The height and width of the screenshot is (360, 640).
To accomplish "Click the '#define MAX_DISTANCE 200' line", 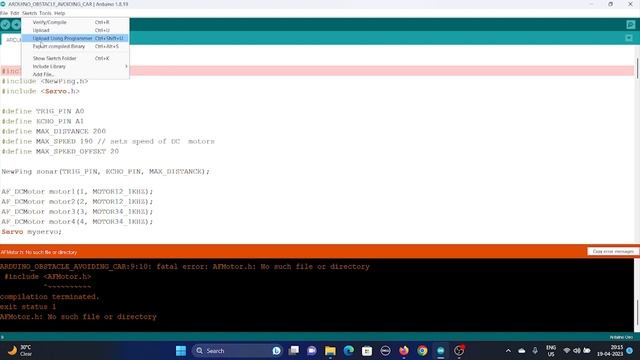I will [x=53, y=131].
